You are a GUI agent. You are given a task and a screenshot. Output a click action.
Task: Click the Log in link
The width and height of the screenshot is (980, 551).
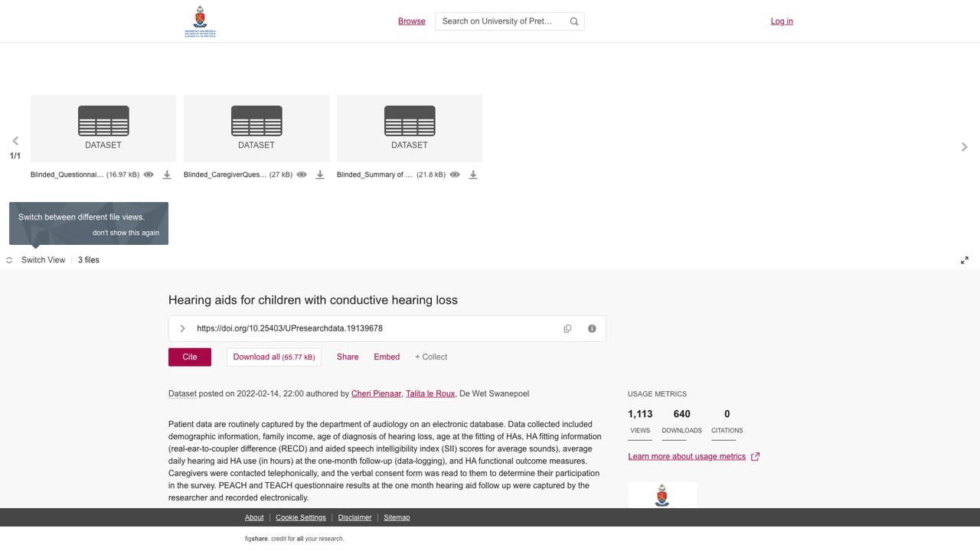point(782,21)
